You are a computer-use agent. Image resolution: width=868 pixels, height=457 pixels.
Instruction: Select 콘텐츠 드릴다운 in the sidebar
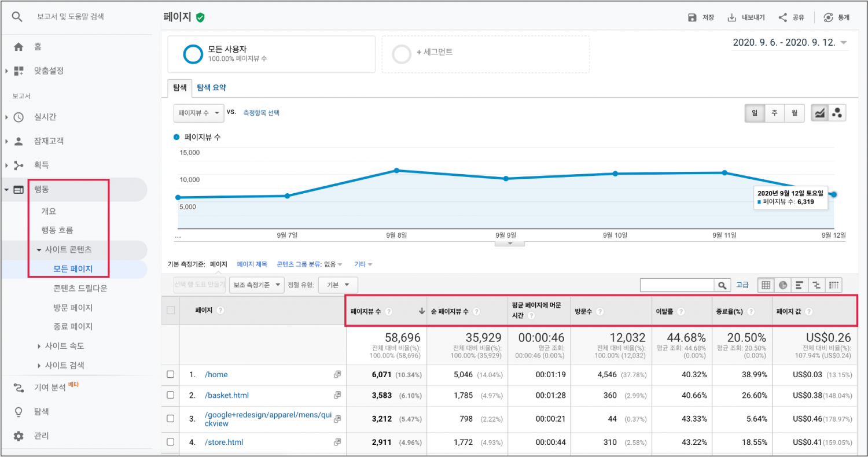[x=80, y=288]
